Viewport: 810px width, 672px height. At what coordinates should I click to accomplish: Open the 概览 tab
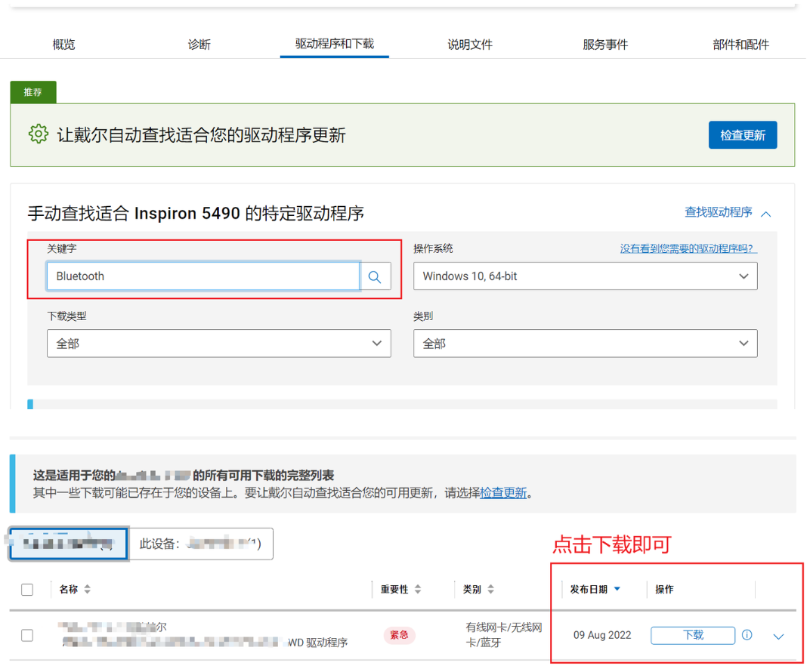tap(63, 45)
